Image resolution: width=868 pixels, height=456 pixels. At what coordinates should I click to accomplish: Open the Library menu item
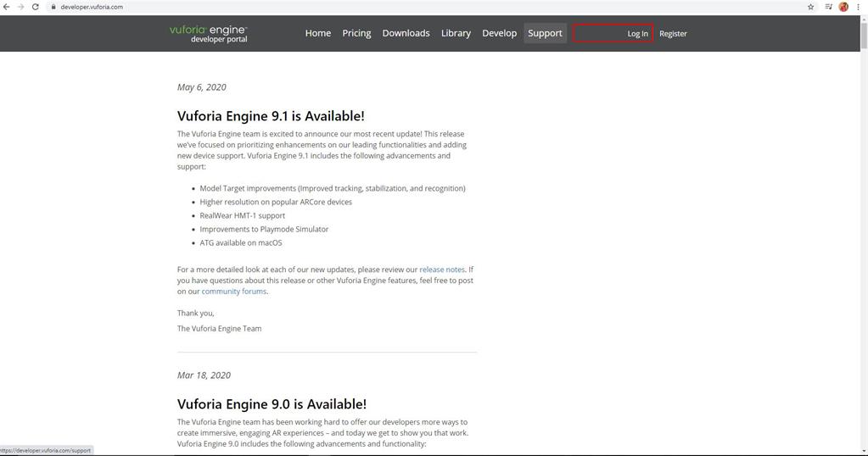click(456, 33)
